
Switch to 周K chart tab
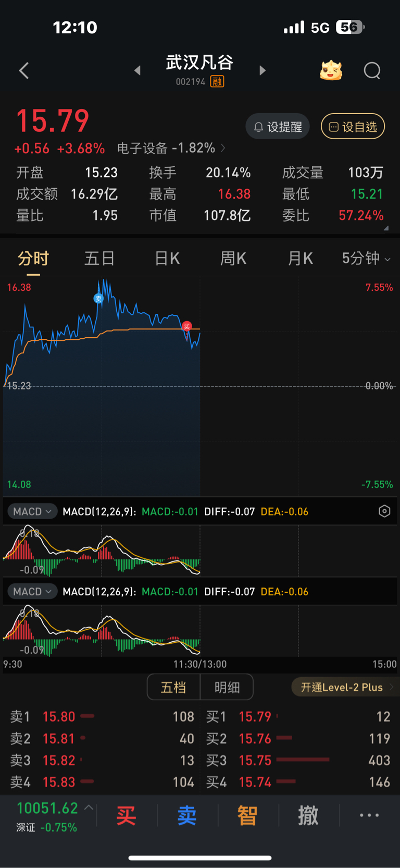point(233,259)
